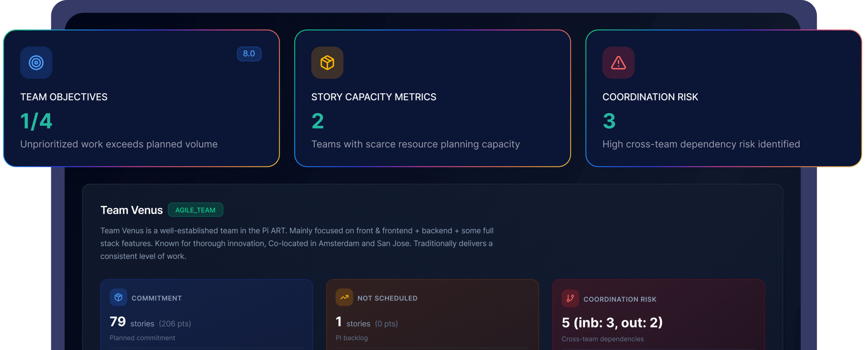The width and height of the screenshot is (868, 350).
Task: Click the Not Scheduled trending arrow icon
Action: point(344,297)
